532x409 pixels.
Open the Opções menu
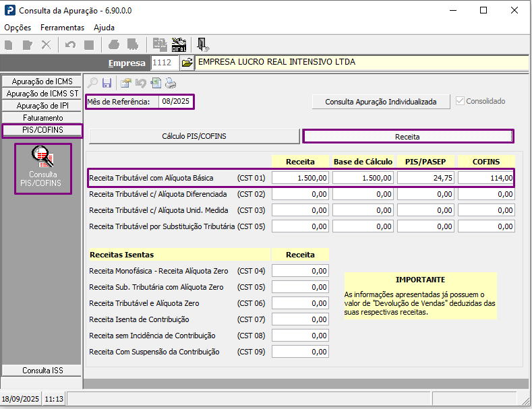tap(18, 28)
